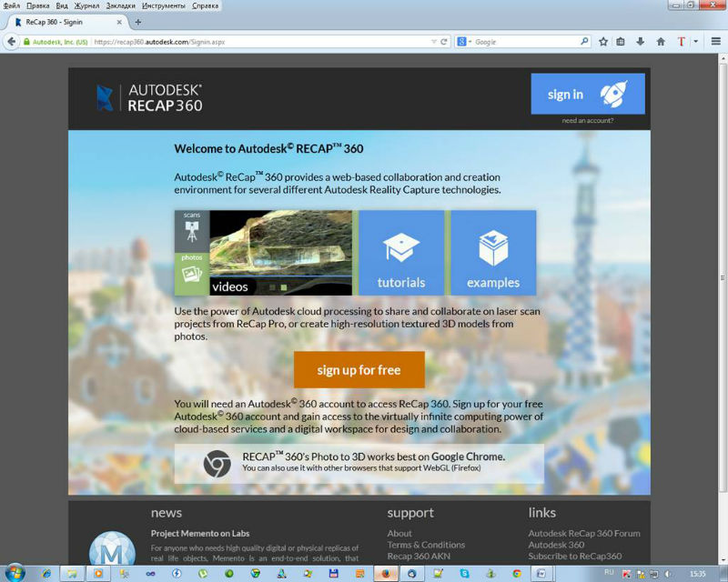
Task: Open the examples cube tile
Action: [x=492, y=253]
